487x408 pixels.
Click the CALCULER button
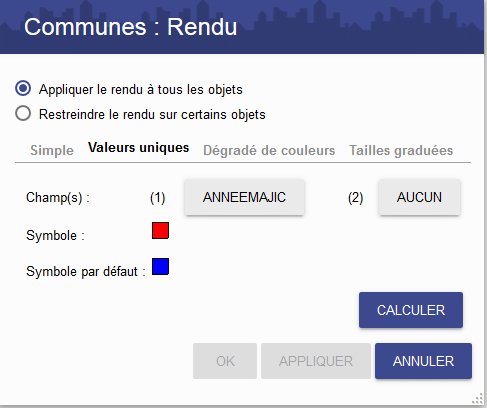click(x=411, y=310)
